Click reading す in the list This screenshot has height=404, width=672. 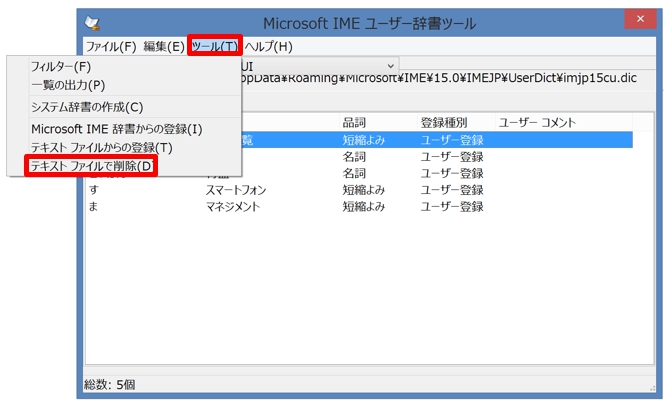click(x=93, y=189)
